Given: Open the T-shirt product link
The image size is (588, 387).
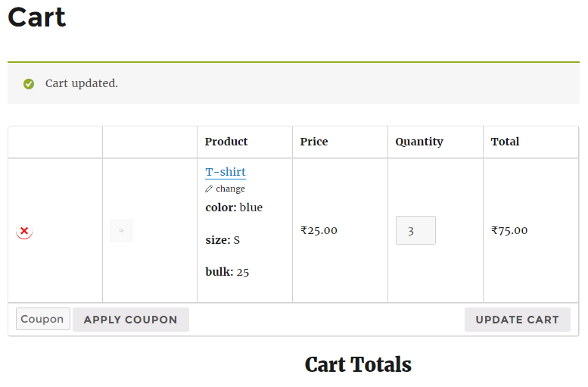Looking at the screenshot, I should (226, 172).
